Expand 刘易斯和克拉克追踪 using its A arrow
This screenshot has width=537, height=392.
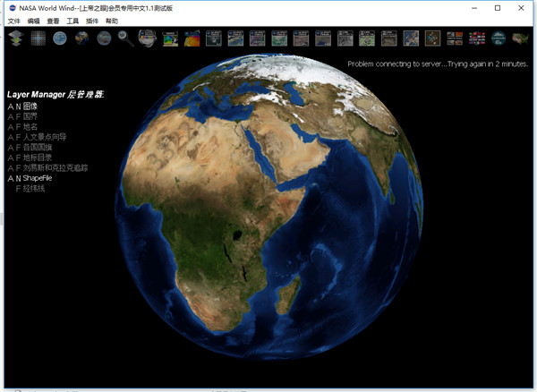[11, 168]
